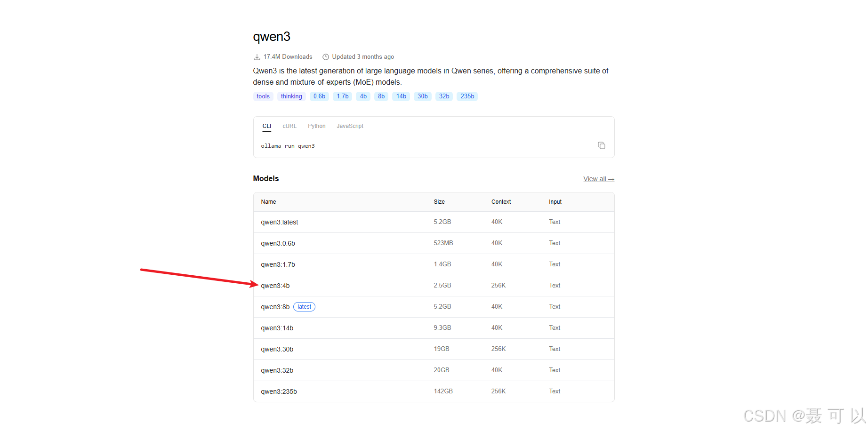Open the JavaScript tab
This screenshot has height=431, width=868.
350,126
